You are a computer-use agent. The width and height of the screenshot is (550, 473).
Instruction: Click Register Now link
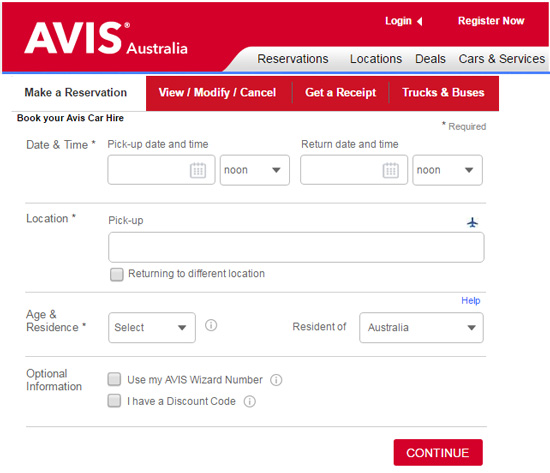(x=491, y=21)
